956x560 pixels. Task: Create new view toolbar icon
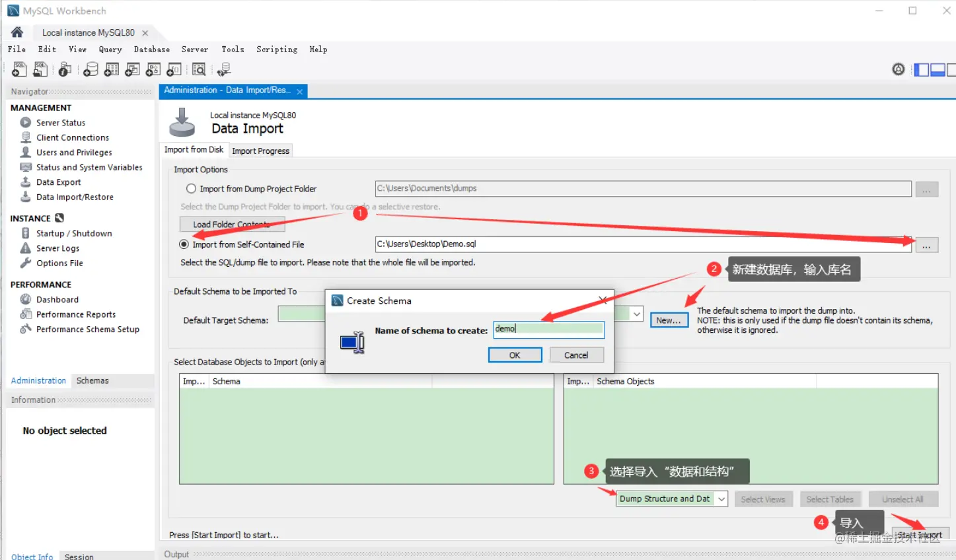click(132, 69)
